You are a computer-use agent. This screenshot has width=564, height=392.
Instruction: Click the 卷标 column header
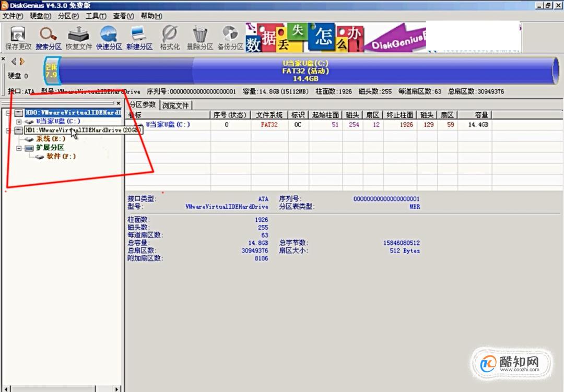point(168,115)
